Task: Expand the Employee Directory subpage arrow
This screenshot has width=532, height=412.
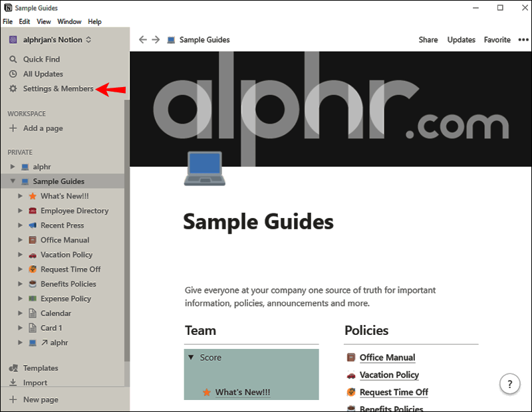Action: pyautogui.click(x=21, y=211)
